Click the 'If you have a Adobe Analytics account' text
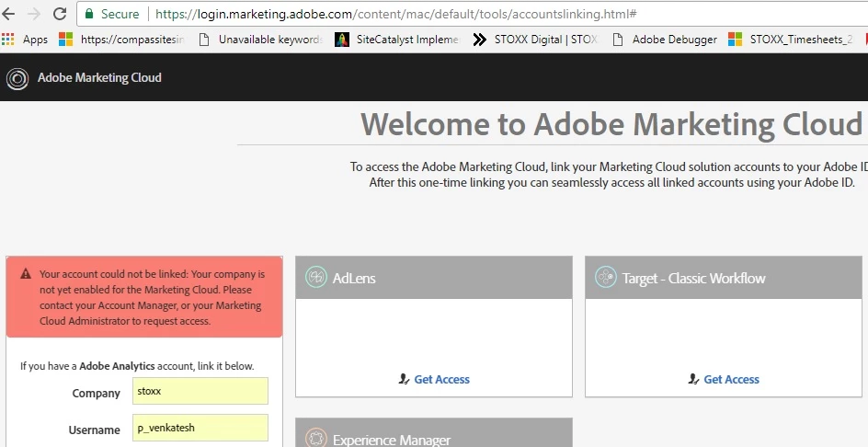The width and height of the screenshot is (868, 447). click(137, 366)
